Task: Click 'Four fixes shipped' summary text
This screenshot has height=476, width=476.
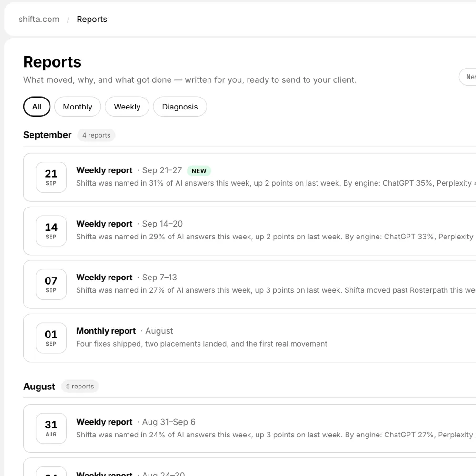Action: point(201,344)
